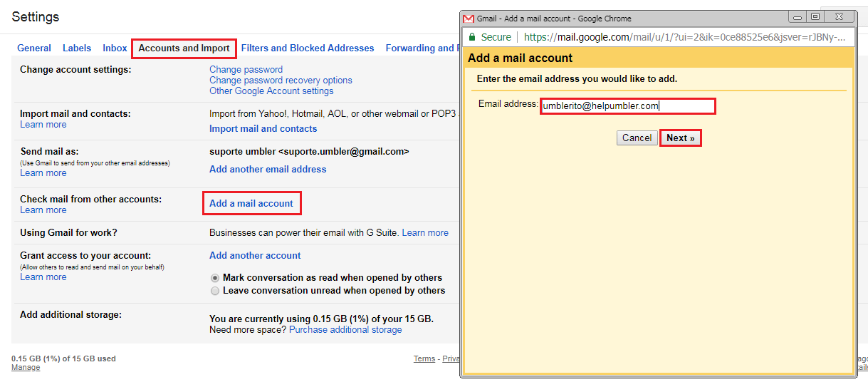The width and height of the screenshot is (868, 387).
Task: Click the Add a mail account heading
Action: tap(521, 58)
